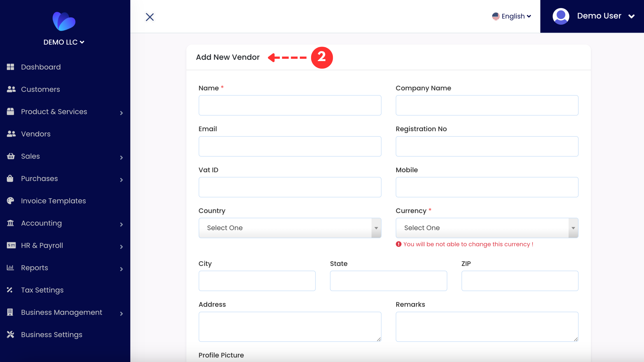Click the State input field
This screenshot has width=644, height=362.
pyautogui.click(x=388, y=281)
